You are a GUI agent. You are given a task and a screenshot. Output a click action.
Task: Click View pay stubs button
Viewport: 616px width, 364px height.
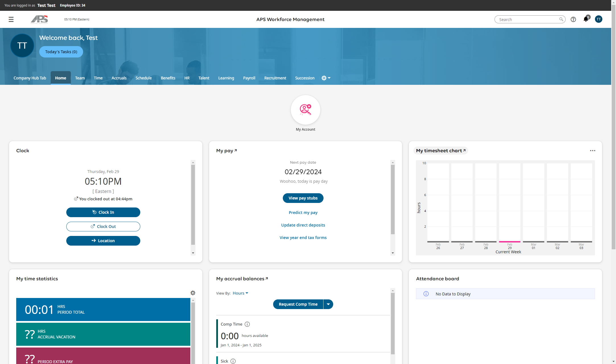tap(303, 198)
